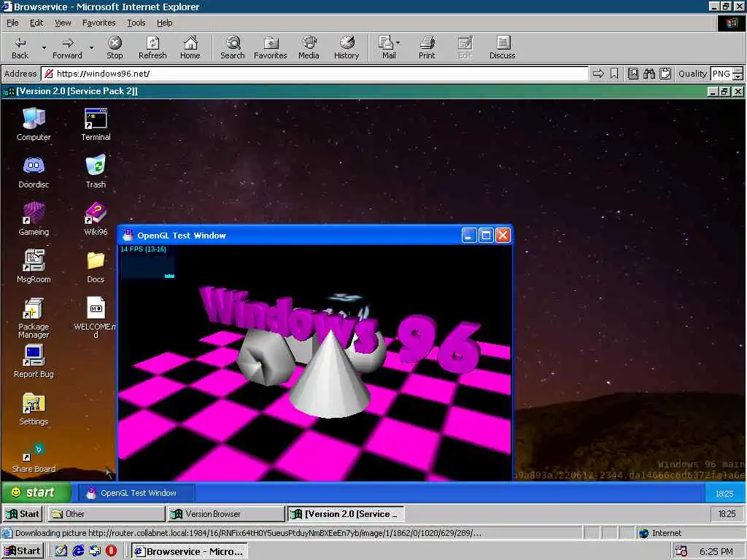Launch Terminal from the desktop
This screenshot has height=560, width=747.
(x=96, y=124)
